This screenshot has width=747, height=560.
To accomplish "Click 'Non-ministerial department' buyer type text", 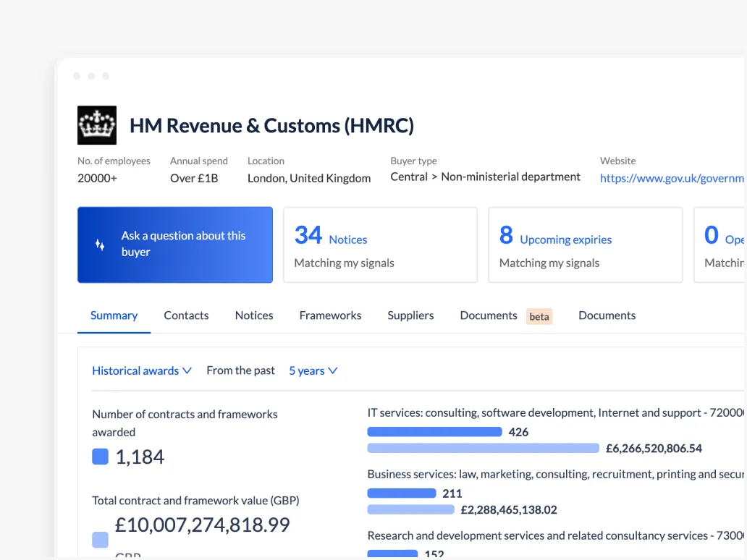I will click(x=511, y=177).
